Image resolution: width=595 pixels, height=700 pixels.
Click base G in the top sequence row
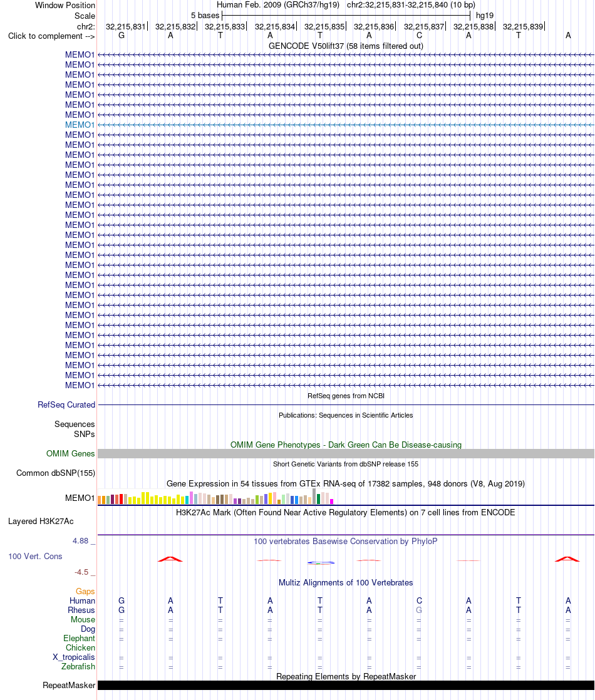click(x=122, y=36)
